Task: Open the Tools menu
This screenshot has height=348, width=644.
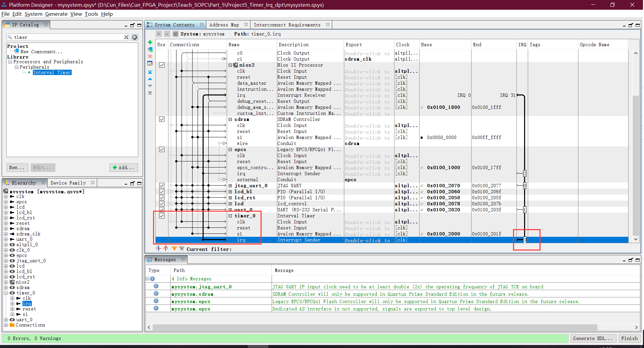Action: tap(91, 14)
